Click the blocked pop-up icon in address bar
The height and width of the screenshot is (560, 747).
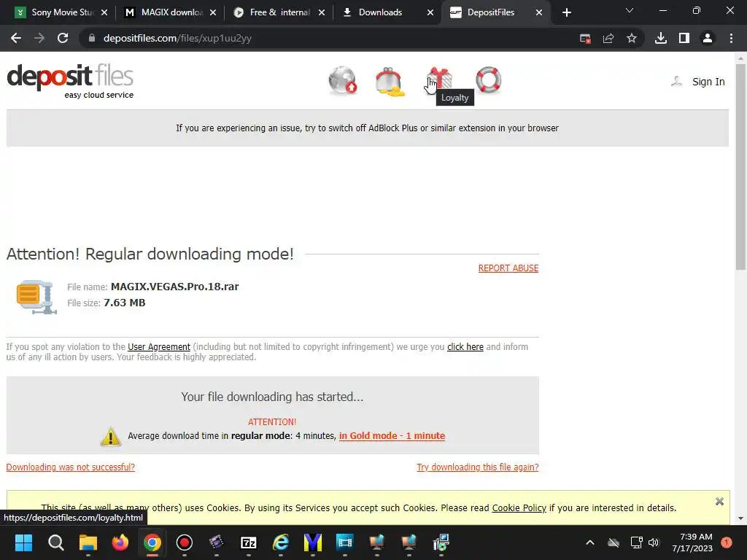pyautogui.click(x=585, y=38)
